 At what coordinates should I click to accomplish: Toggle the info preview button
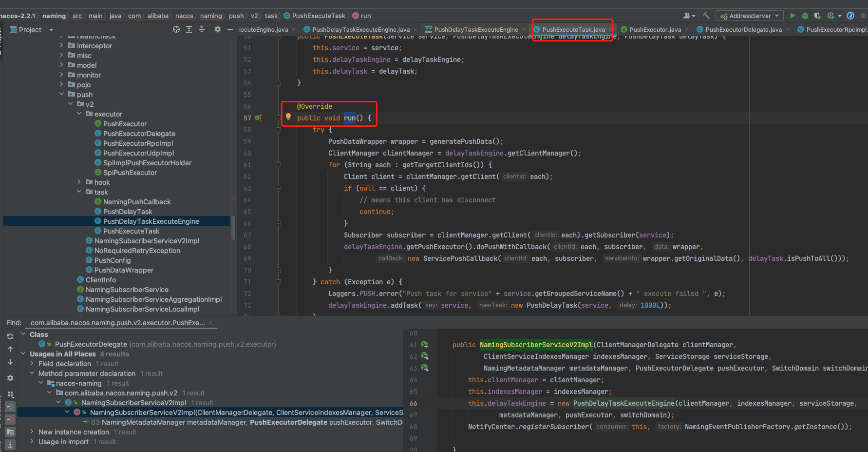(10, 445)
